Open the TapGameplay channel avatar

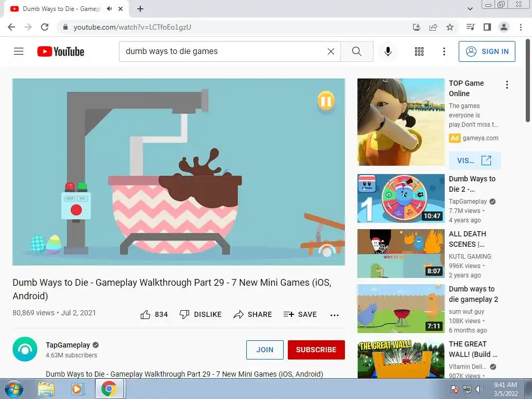pos(25,349)
